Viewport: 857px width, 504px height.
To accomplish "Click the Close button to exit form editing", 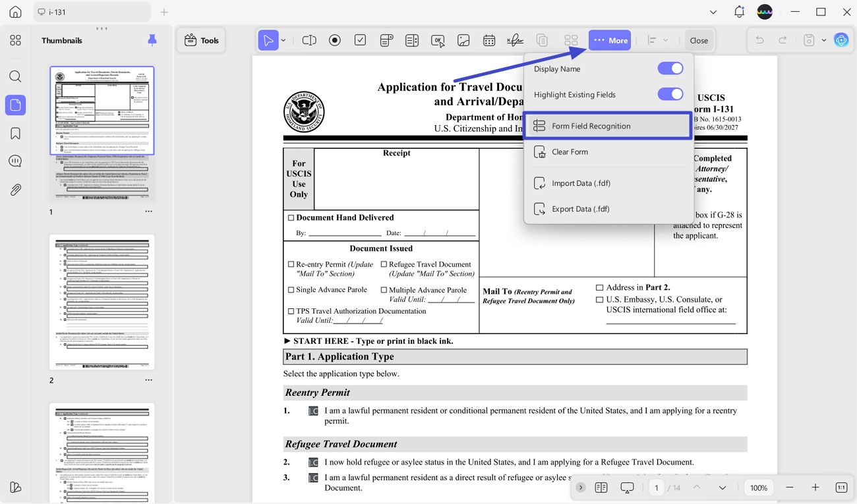I will pyautogui.click(x=699, y=40).
